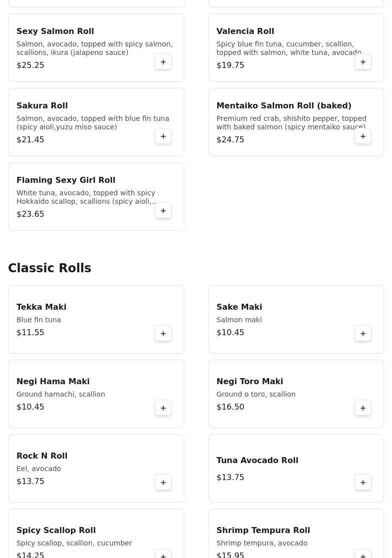Add Flaming Sexy Girl Roll
The width and height of the screenshot is (392, 558).
[163, 211]
